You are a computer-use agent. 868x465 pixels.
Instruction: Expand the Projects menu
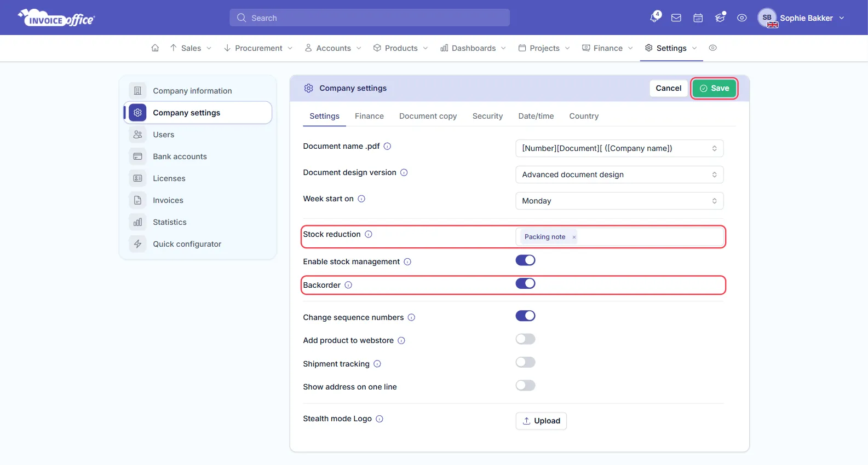[x=544, y=48]
